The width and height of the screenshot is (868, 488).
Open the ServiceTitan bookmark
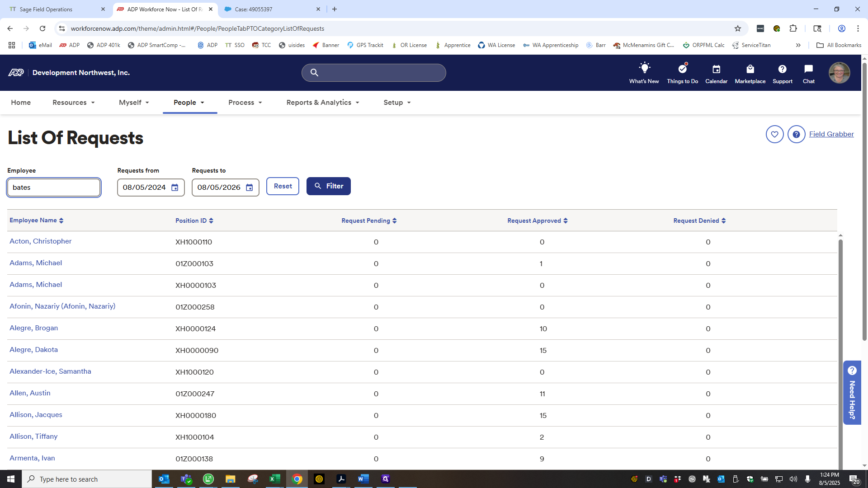pos(751,45)
